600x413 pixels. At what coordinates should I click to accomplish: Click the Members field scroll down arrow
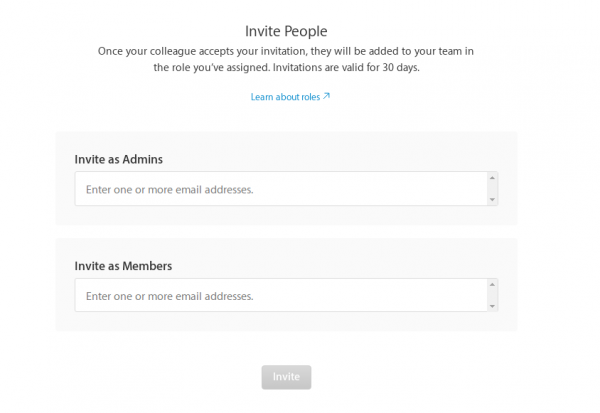pyautogui.click(x=492, y=306)
